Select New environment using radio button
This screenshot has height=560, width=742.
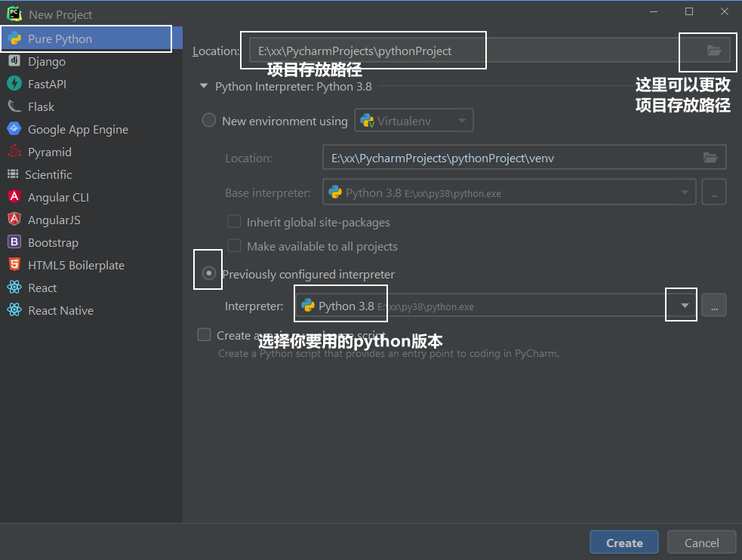[208, 120]
